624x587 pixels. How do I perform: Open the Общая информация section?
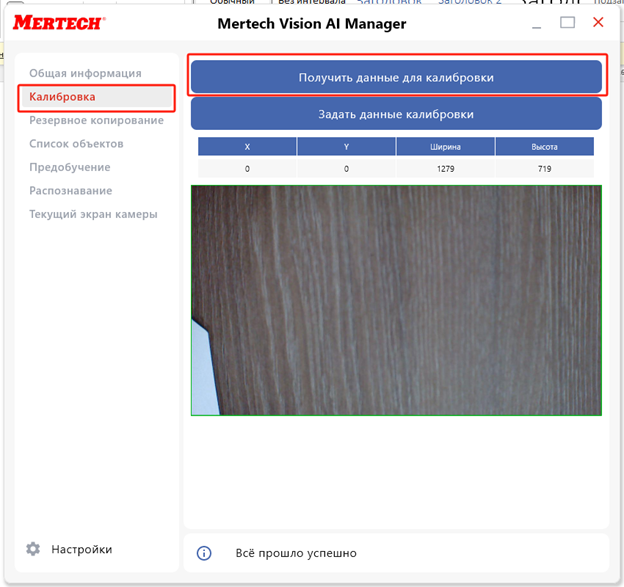point(85,73)
